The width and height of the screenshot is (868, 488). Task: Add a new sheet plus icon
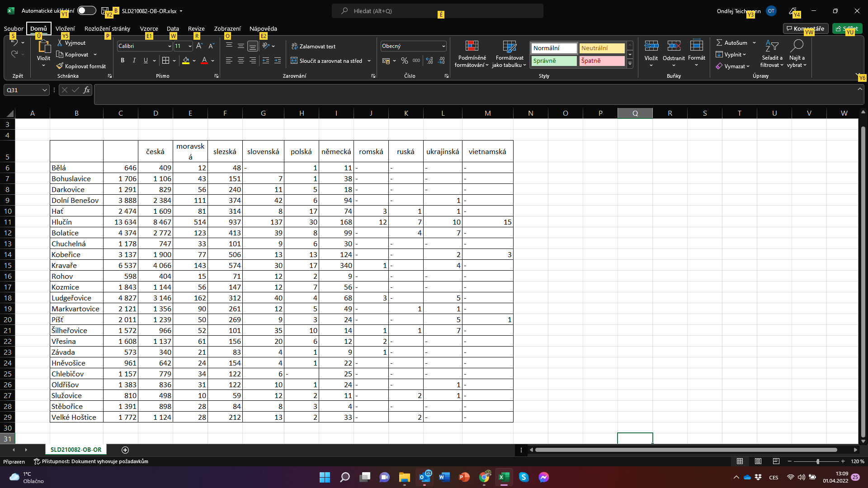coord(125,450)
